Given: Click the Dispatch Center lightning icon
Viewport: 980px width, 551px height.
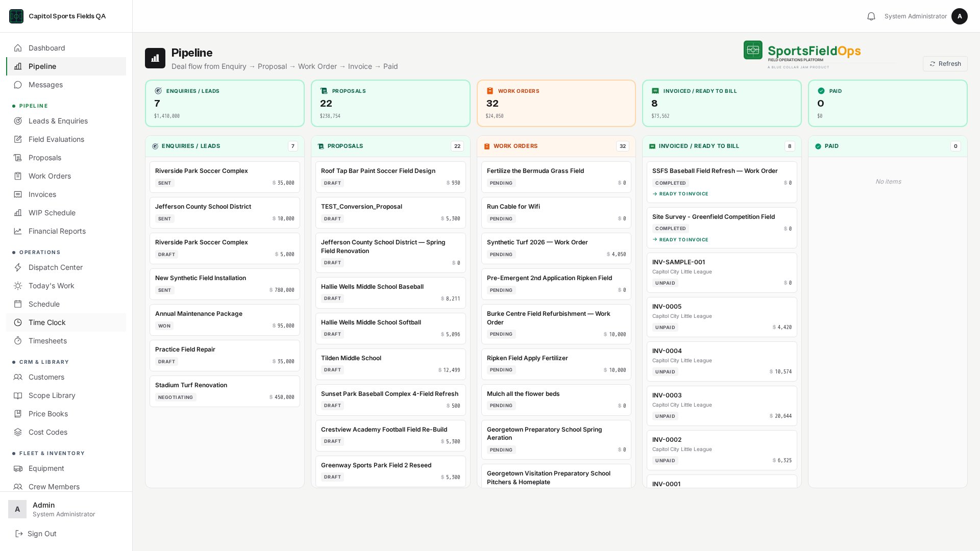Looking at the screenshot, I should pos(18,267).
